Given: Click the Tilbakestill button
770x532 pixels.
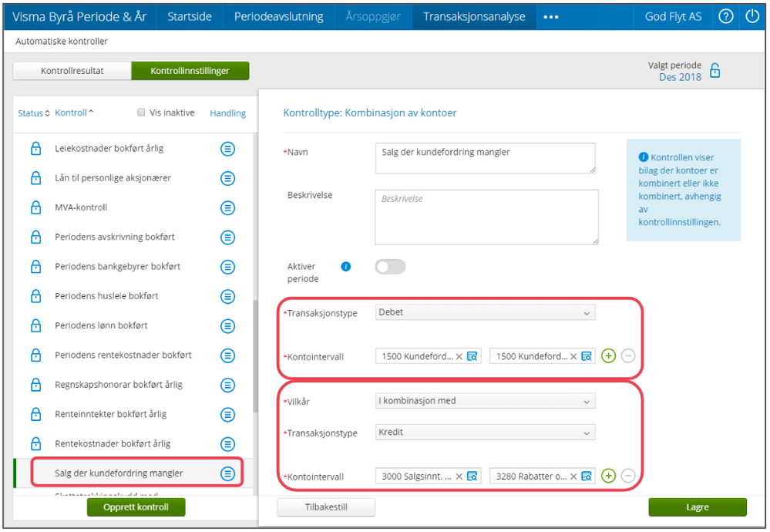Looking at the screenshot, I should (326, 507).
